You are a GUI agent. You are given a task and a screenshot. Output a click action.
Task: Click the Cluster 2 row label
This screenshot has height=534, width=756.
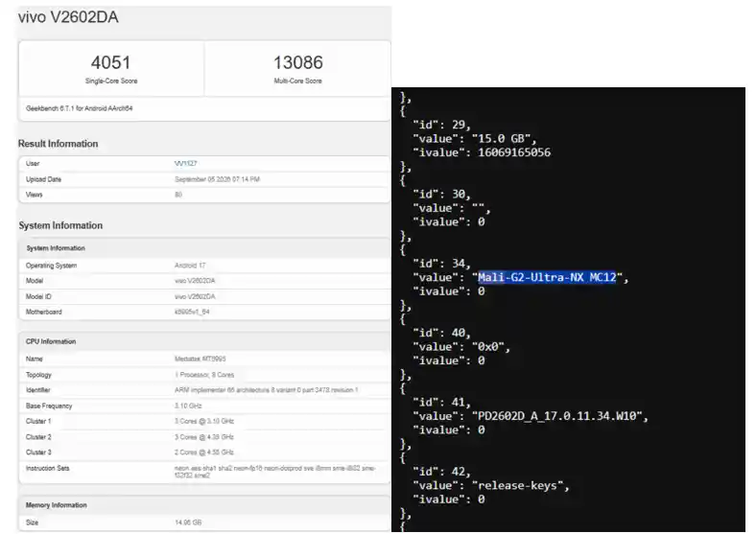38,437
